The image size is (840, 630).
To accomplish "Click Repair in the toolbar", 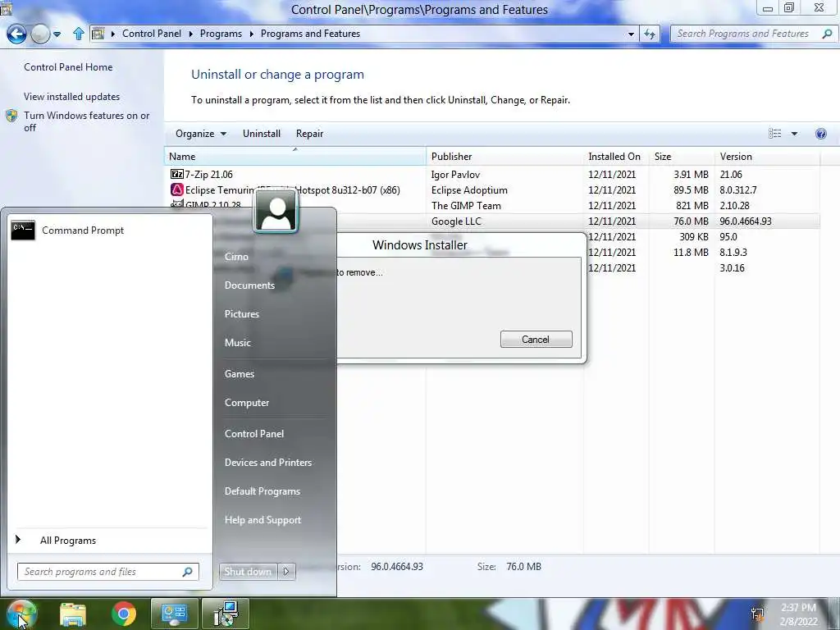I will coord(309,134).
